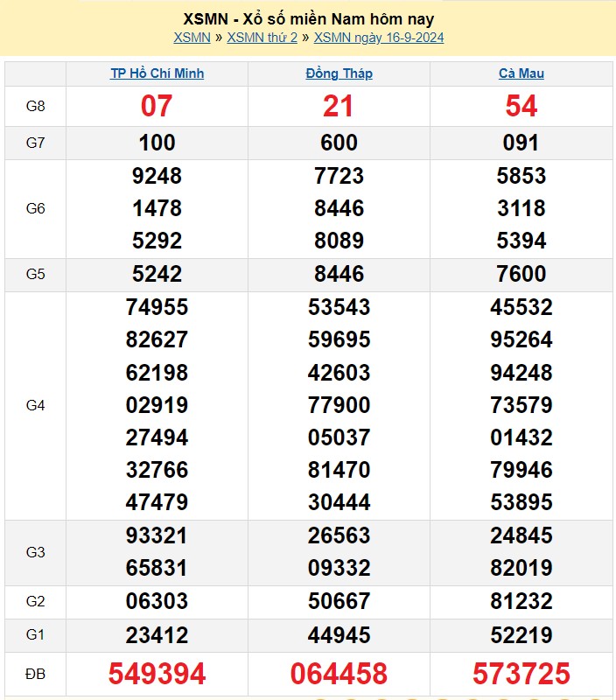This screenshot has height=700, width=616.
Task: Select the Đồng Tháp special prize 064458
Action: coord(339,673)
